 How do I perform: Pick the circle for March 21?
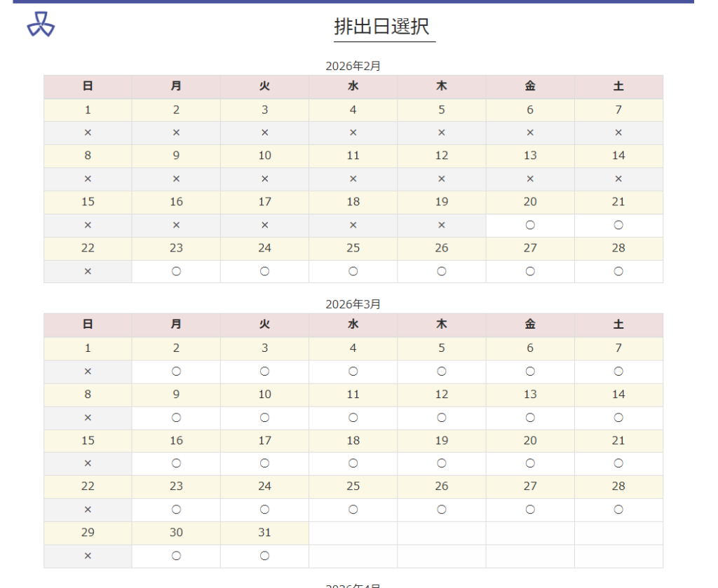(x=618, y=463)
